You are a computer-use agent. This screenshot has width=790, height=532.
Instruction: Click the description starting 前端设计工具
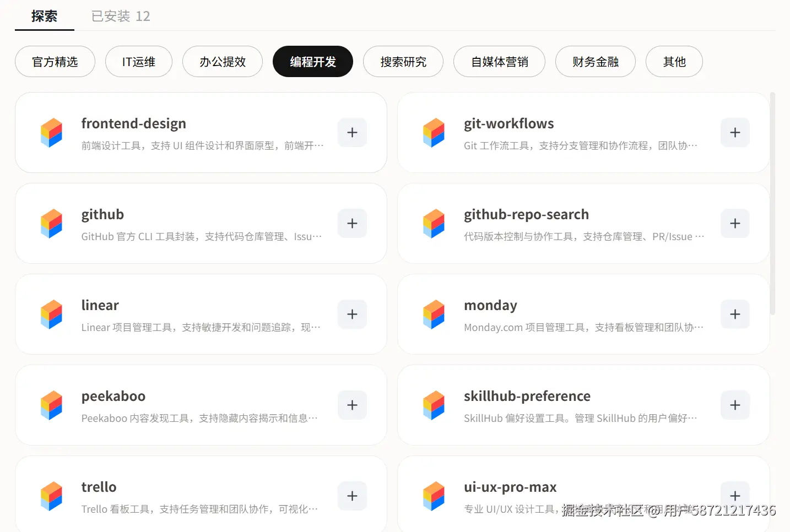(203, 145)
